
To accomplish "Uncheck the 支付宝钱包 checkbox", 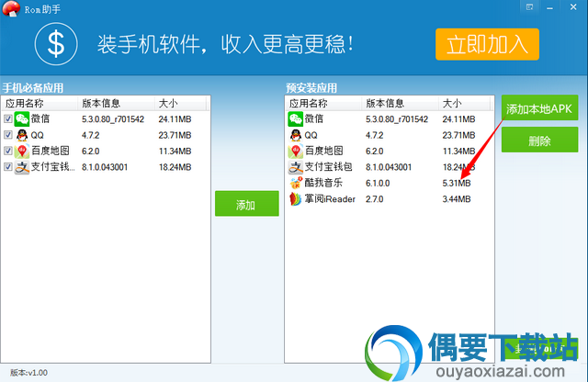I will pos(8,166).
